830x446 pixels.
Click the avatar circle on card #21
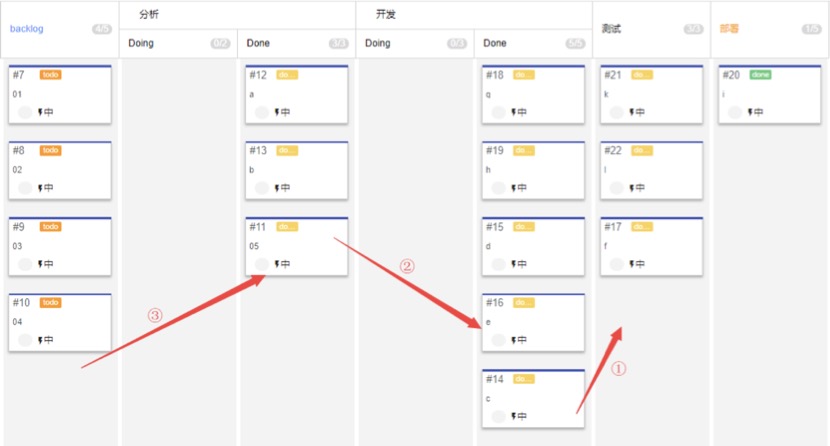click(x=616, y=112)
